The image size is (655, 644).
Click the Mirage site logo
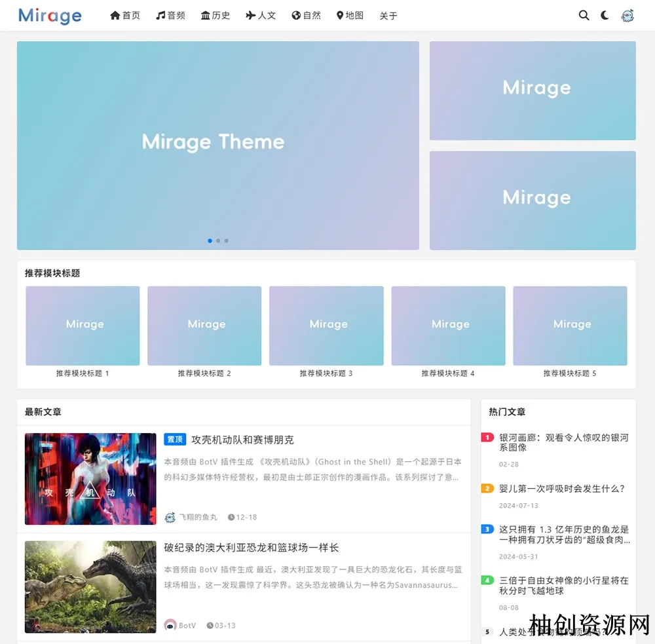coord(50,16)
